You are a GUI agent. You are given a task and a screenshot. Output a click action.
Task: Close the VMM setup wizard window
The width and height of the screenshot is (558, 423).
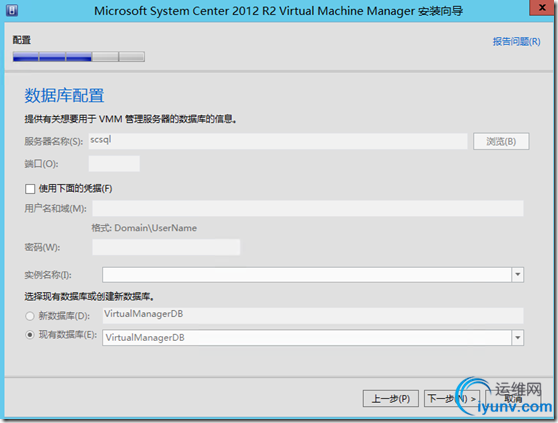tap(542, 8)
